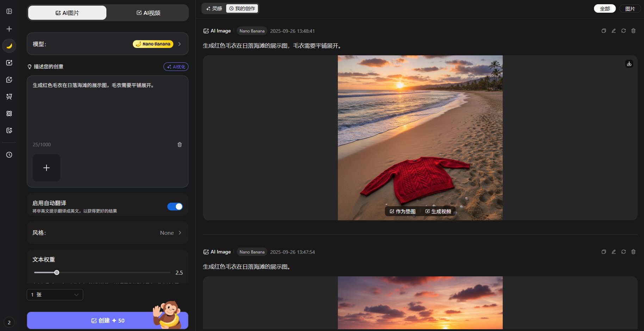
Task: Click the 2025-09-26 13:47:54 timestamp
Action: click(292, 252)
